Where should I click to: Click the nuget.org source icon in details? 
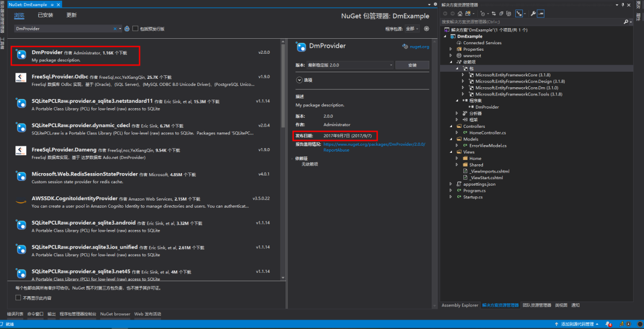405,47
